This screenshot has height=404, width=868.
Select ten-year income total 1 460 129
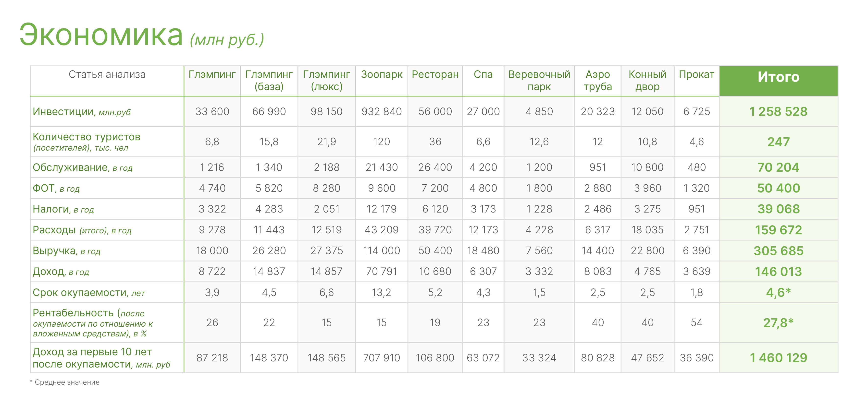(x=778, y=358)
